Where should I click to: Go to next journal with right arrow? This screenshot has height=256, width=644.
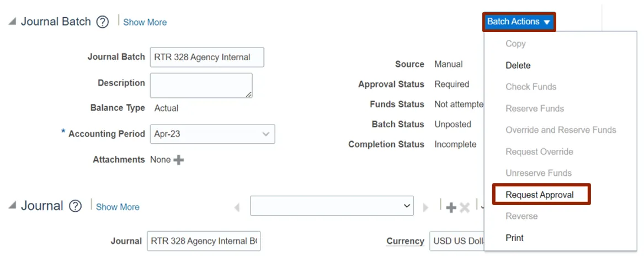425,208
